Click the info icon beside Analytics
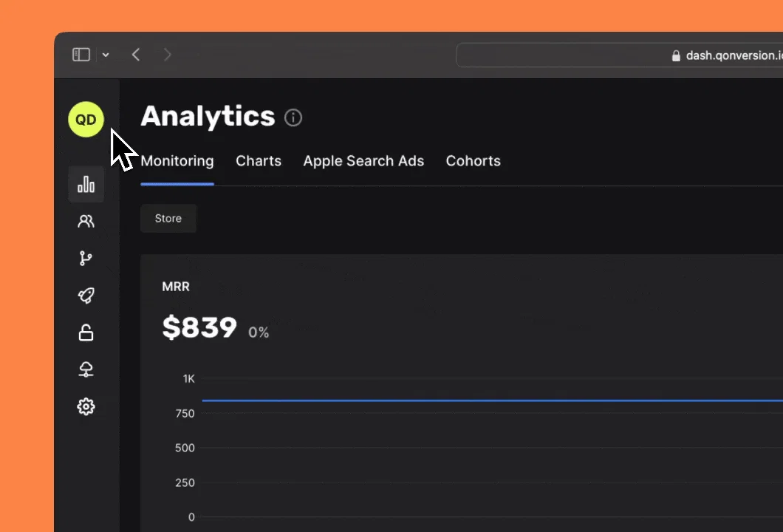 293,118
